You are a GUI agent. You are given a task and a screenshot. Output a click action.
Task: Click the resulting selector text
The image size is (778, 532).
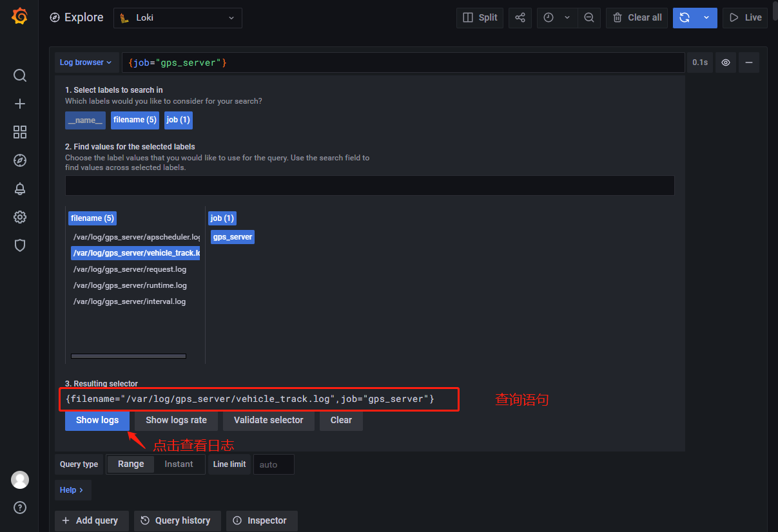tap(250, 399)
